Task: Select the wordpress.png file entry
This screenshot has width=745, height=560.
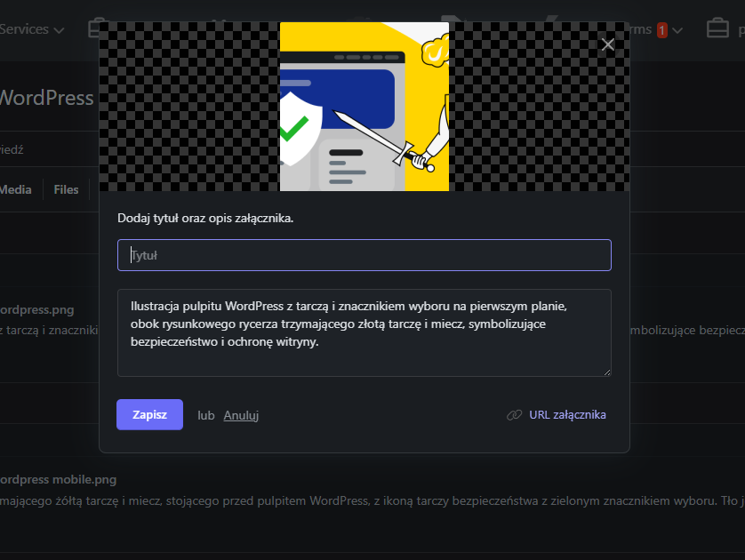Action: pyautogui.click(x=36, y=310)
